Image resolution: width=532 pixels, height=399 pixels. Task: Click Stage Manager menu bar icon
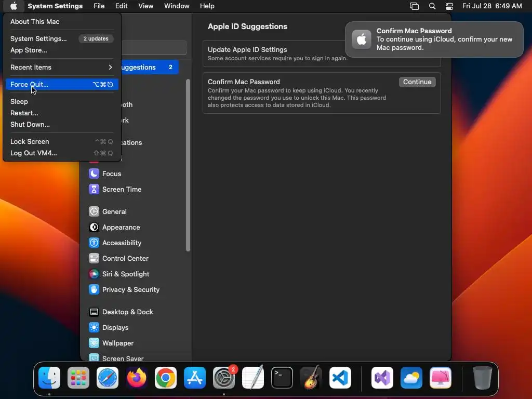tap(414, 6)
